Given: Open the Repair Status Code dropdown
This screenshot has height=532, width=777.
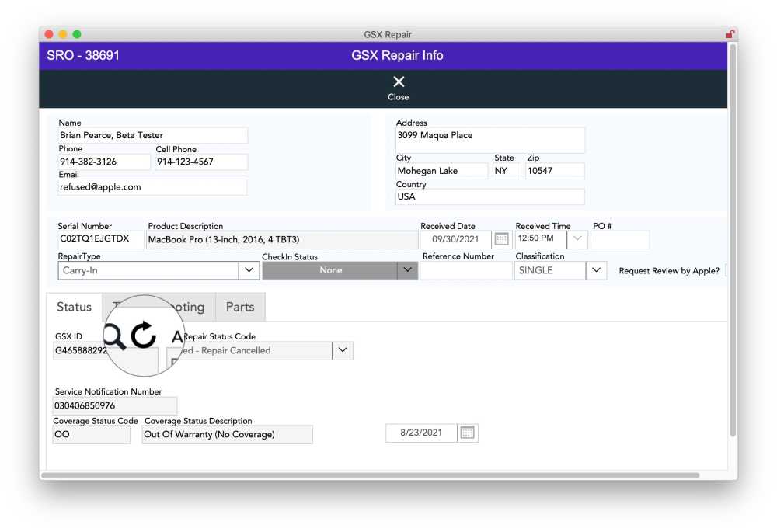Looking at the screenshot, I should [343, 350].
